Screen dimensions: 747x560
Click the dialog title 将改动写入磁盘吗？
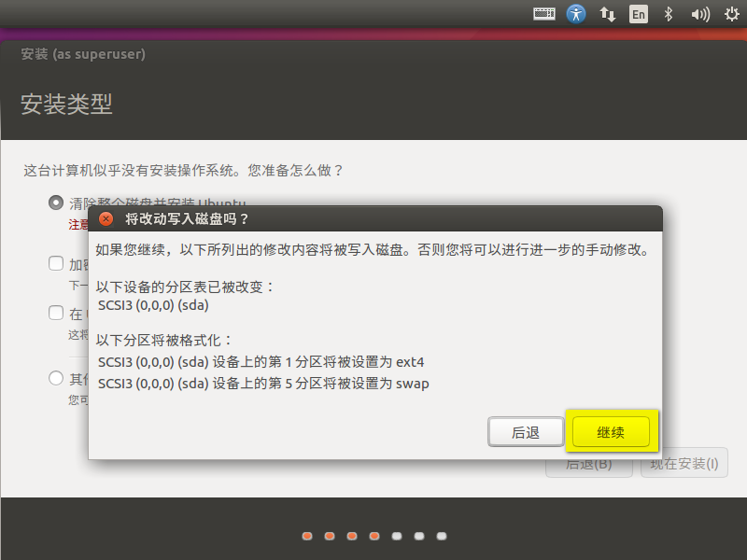tap(187, 219)
